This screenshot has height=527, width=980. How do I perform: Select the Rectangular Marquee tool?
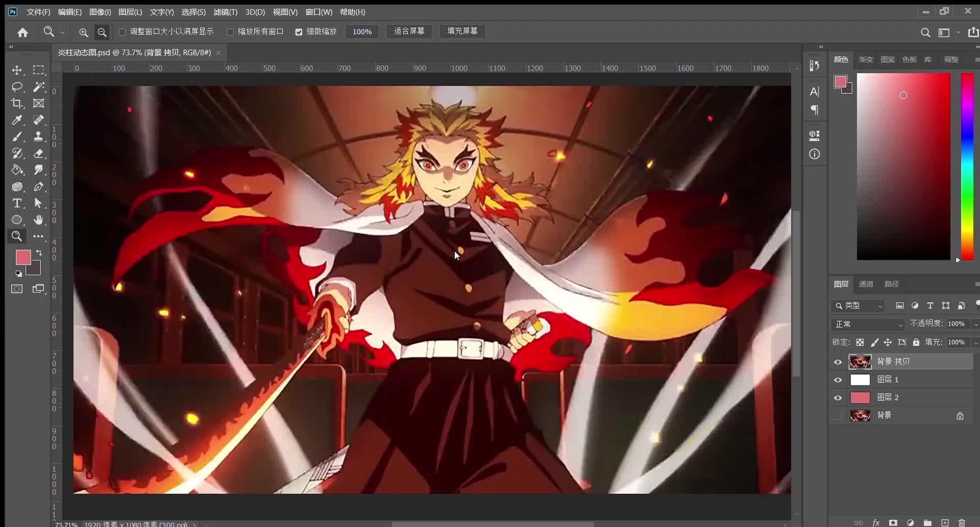coord(39,70)
